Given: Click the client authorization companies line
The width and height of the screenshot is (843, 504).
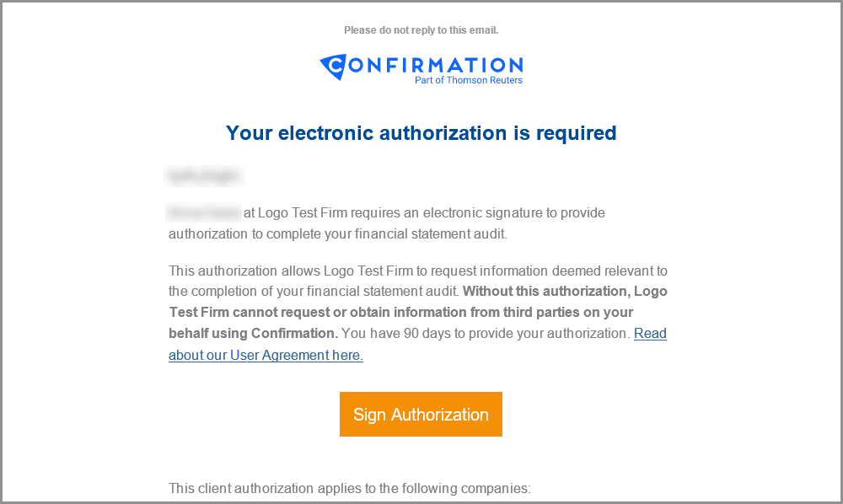Looking at the screenshot, I should tap(348, 488).
